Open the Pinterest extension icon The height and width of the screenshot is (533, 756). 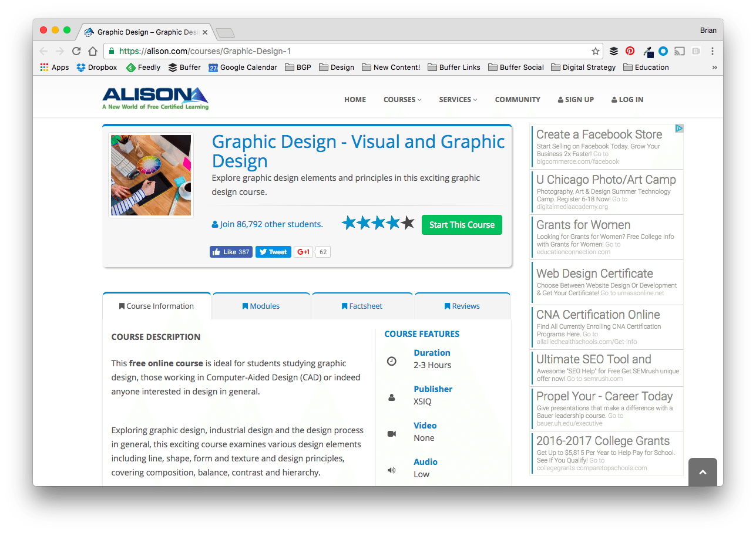(630, 51)
